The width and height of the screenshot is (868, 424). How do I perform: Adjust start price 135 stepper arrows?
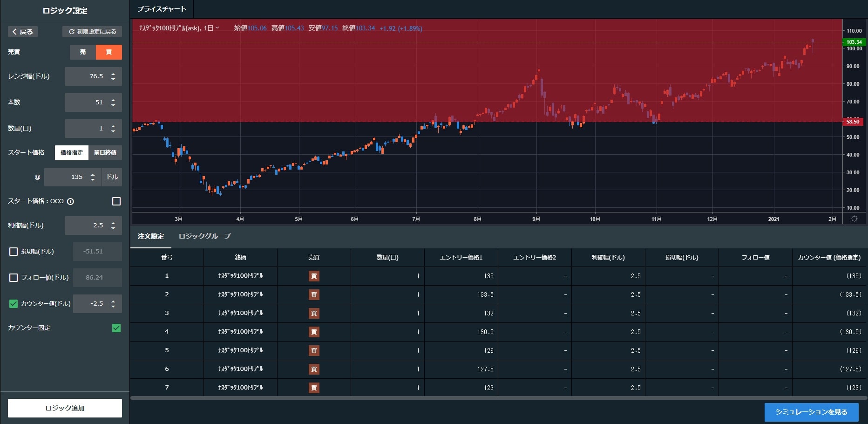pyautogui.click(x=93, y=177)
